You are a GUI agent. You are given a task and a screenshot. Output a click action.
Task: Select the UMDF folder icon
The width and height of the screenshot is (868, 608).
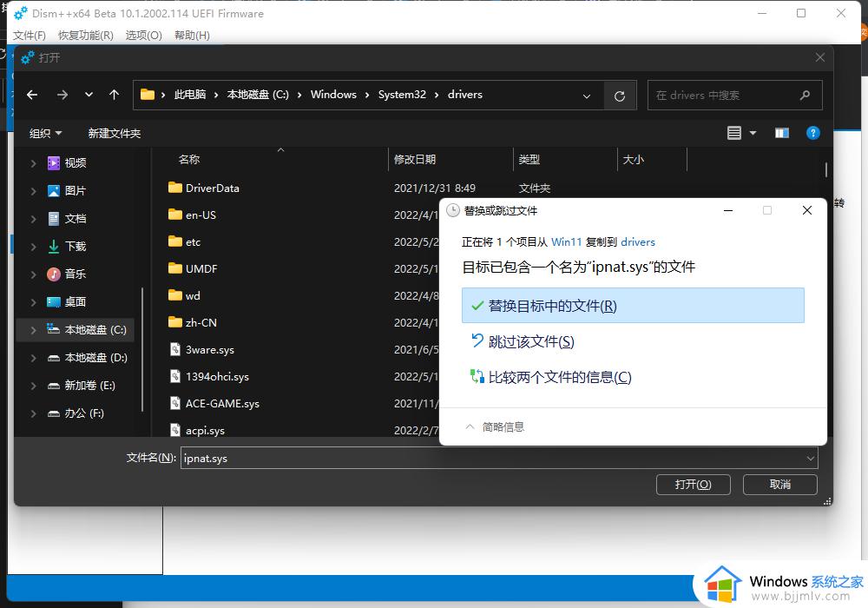point(175,268)
